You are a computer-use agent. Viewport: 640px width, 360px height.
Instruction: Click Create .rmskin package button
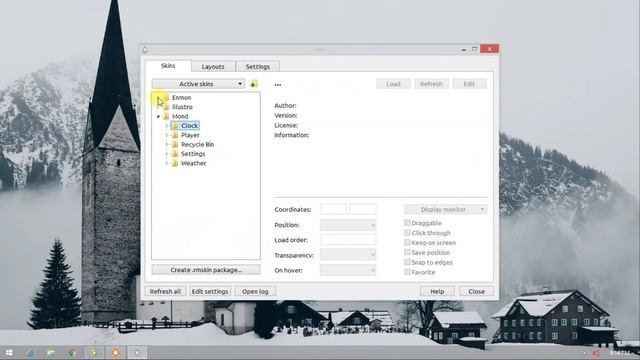[x=206, y=270]
